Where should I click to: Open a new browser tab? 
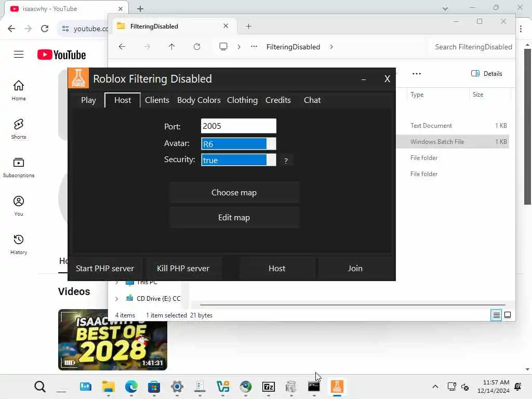(x=140, y=9)
